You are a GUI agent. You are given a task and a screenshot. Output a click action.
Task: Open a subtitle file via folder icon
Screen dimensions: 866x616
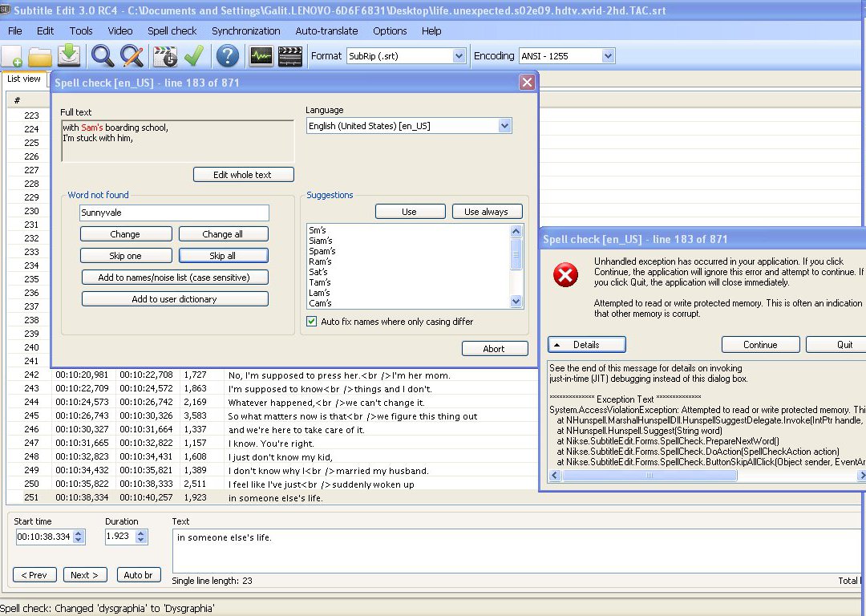coord(40,56)
